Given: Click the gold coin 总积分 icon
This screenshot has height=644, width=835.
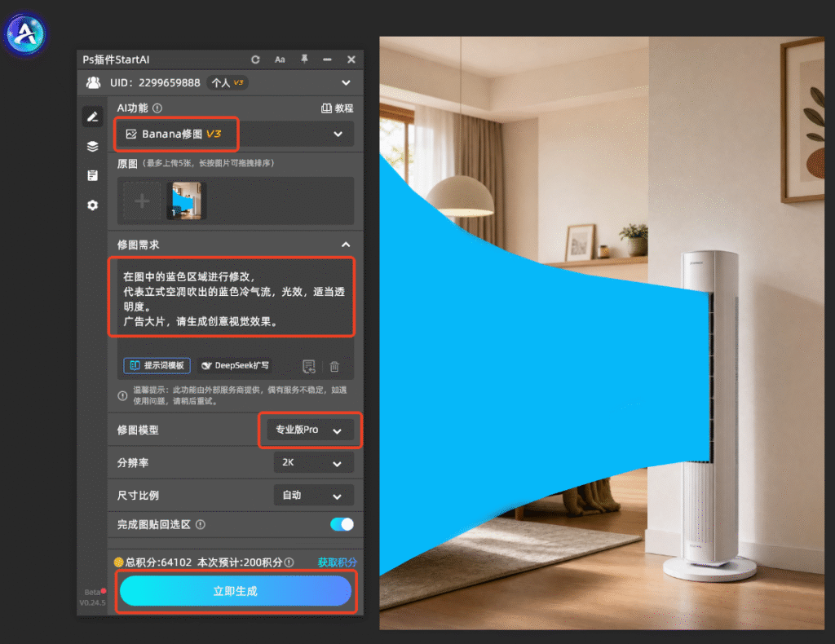Looking at the screenshot, I should click(x=119, y=562).
